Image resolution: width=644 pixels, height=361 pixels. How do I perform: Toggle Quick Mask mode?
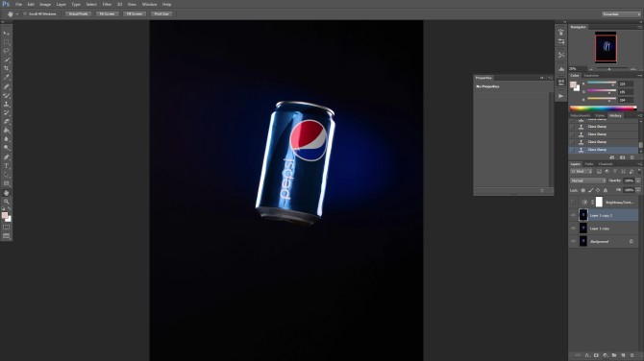[6, 227]
